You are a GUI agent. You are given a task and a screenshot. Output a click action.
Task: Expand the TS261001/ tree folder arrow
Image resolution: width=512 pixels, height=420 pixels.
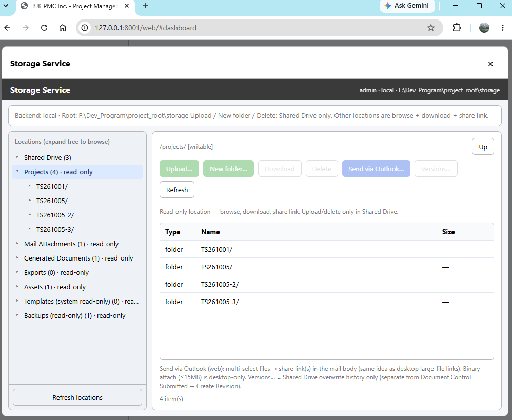[29, 186]
